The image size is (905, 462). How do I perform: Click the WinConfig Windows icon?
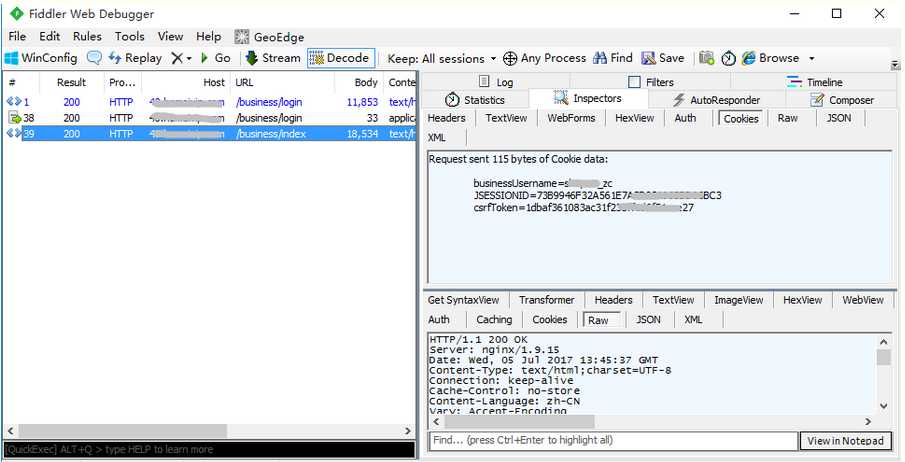[11, 58]
